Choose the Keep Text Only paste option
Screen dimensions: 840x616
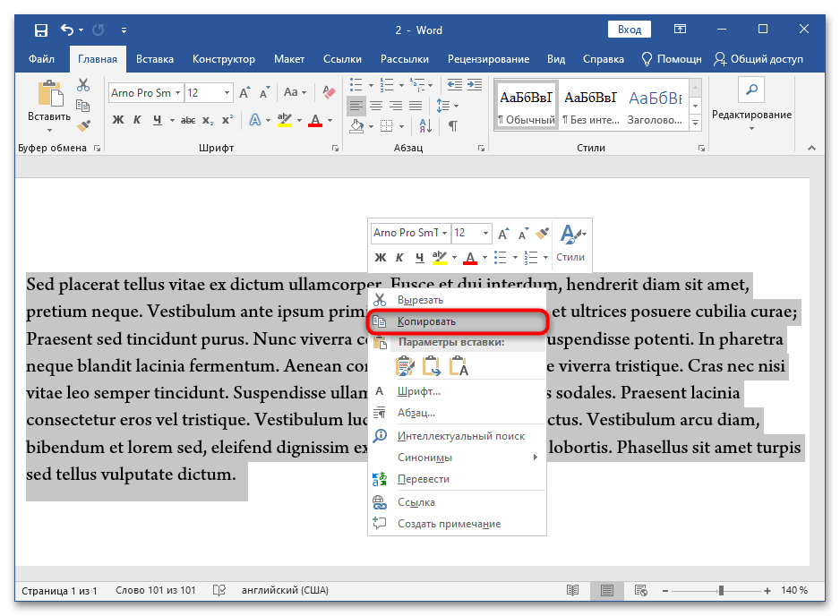(459, 365)
